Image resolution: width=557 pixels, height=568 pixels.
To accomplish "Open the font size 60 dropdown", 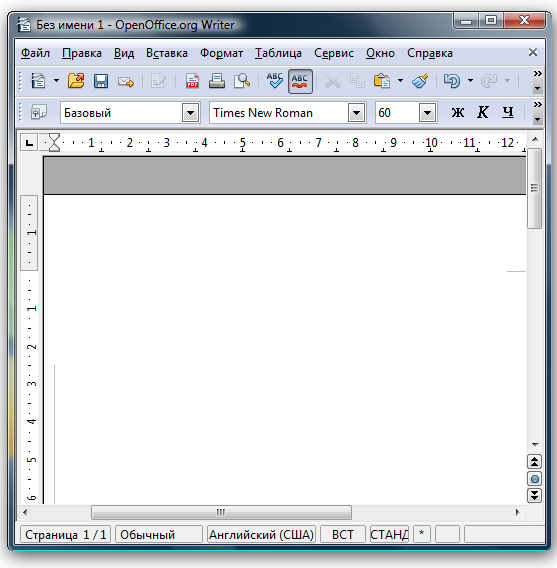I will pyautogui.click(x=427, y=113).
